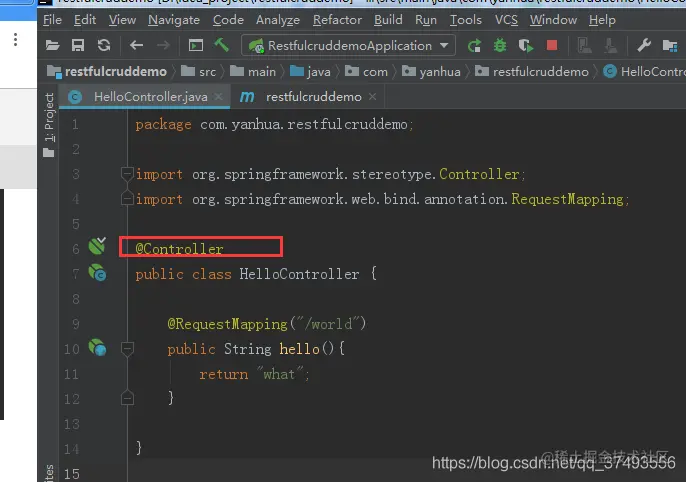Open the RestfulcruddemoApplication run configuration dropdown
The width and height of the screenshot is (686, 482).
pyautogui.click(x=348, y=45)
